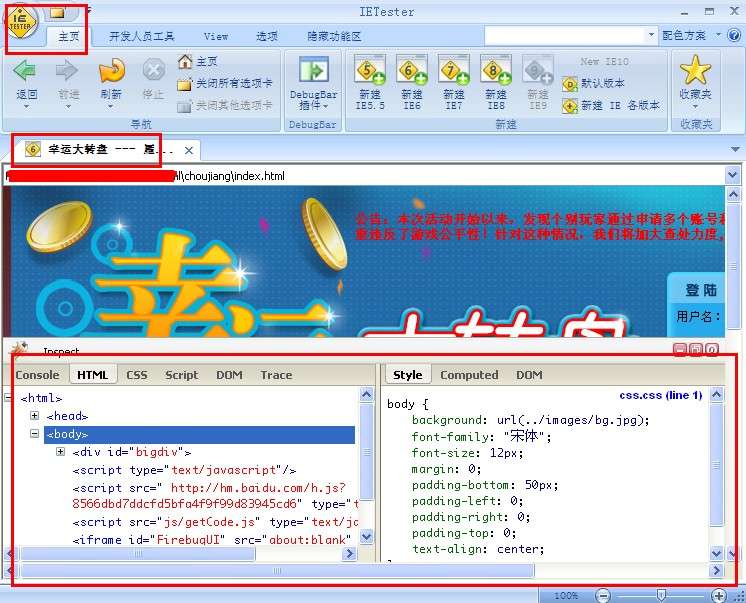
Task: Open the help question mark icon
Action: (734, 35)
